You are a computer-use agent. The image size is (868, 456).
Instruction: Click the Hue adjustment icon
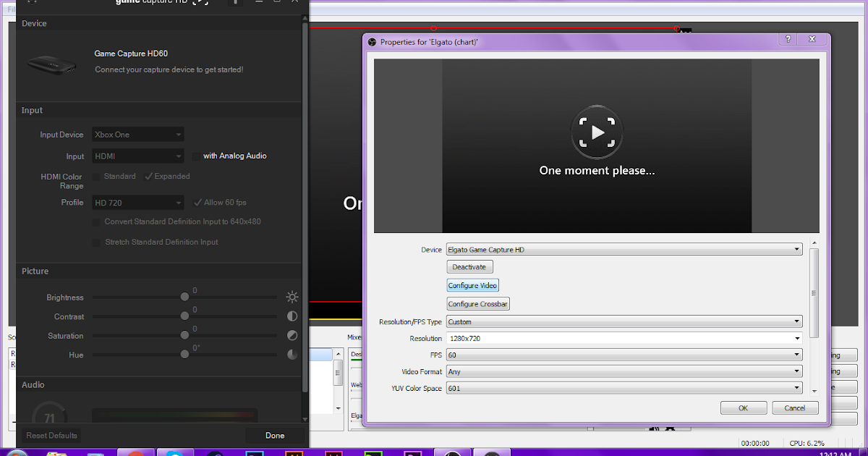[x=292, y=355]
